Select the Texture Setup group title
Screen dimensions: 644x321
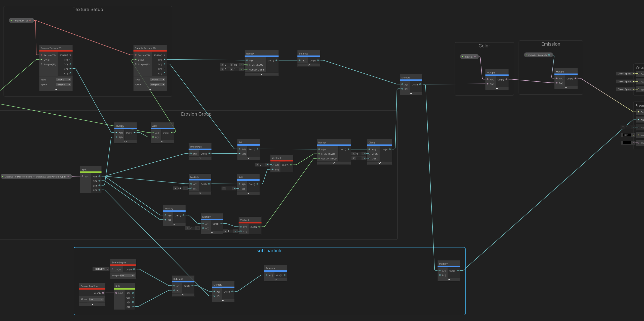click(88, 10)
